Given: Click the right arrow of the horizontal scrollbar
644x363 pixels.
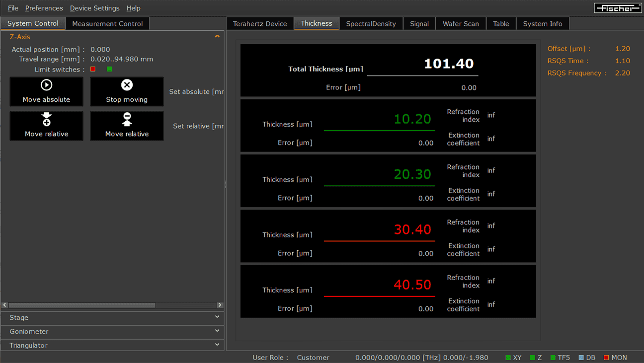Looking at the screenshot, I should tap(220, 305).
